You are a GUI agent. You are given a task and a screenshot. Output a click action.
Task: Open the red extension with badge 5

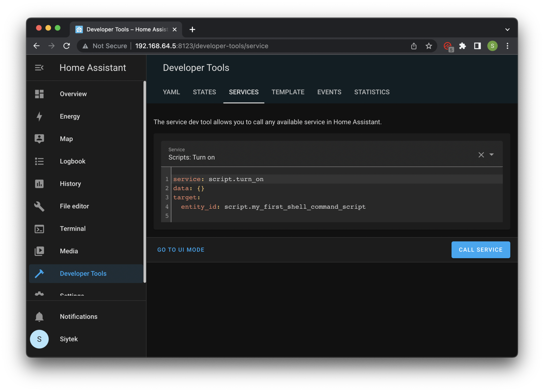[448, 46]
